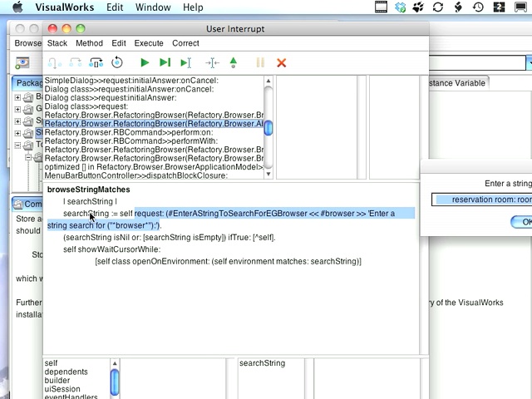Screen dimensions: 532x399
Task: Select 'builder' in the variable list
Action: [x=76, y=381]
